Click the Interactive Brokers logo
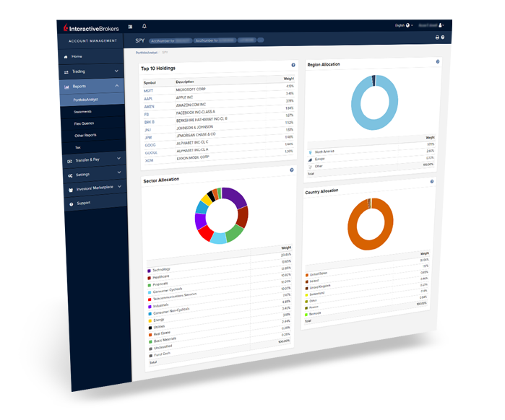Viewport: 505px width, 420px height. pos(91,28)
